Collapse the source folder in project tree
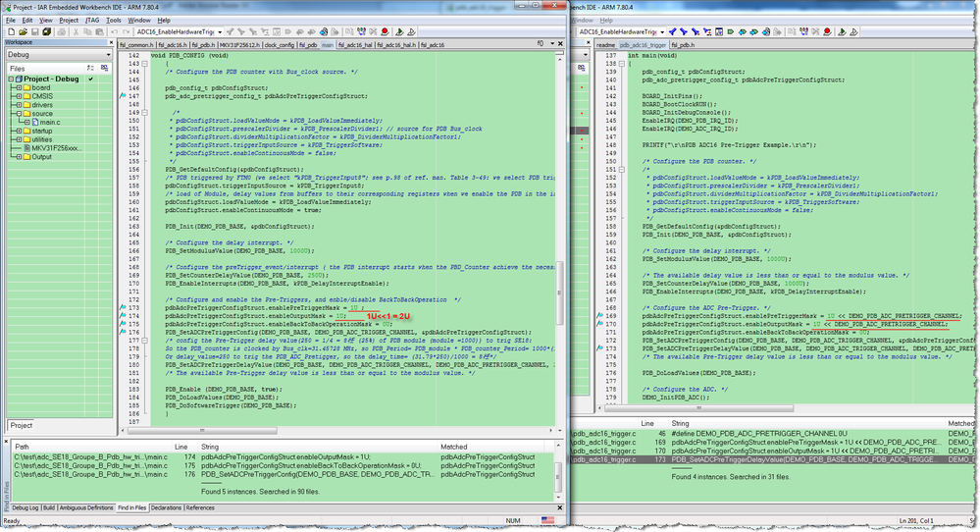The height and width of the screenshot is (532, 980). 19,114
